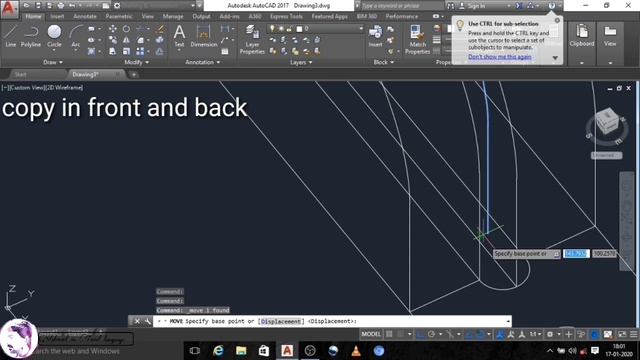Toggle layer on/off light bulb
The height and width of the screenshot is (360, 640).
[x=272, y=29]
